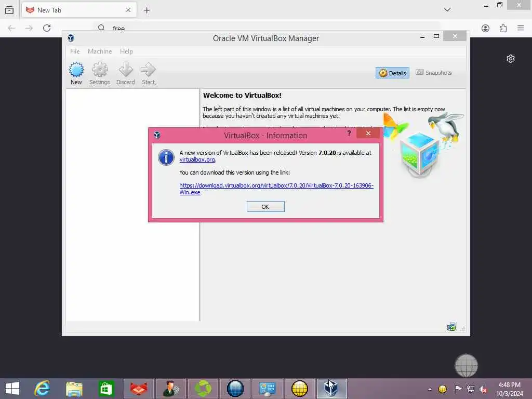
Task: Click the New virtual machine toolbar icon
Action: coord(76,73)
